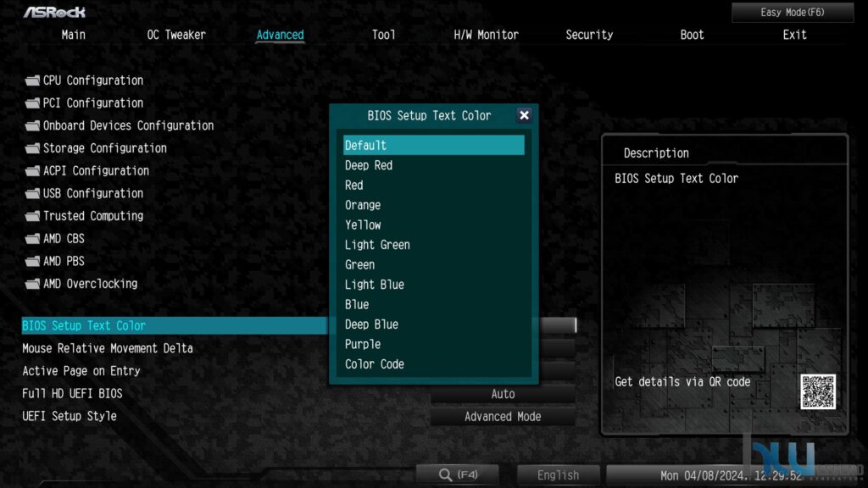This screenshot has height=488, width=868.
Task: Pick the Green option
Action: point(433,264)
